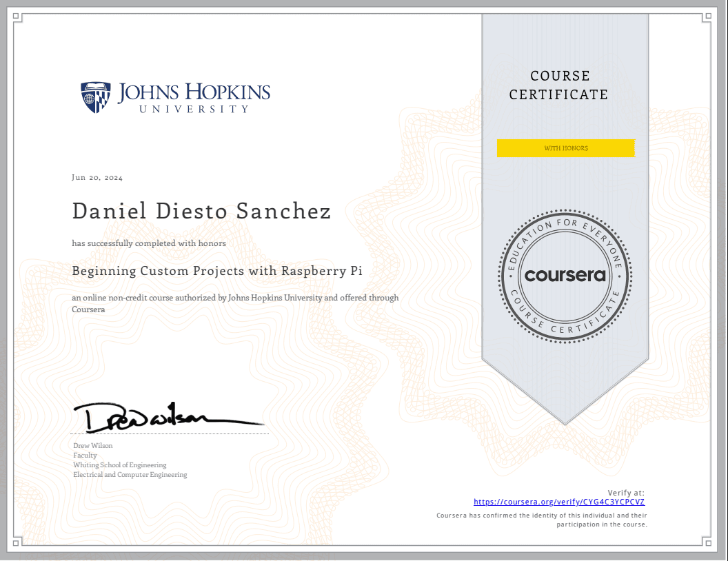
Task: Select the yellow "With Honors" badge
Action: (x=565, y=148)
